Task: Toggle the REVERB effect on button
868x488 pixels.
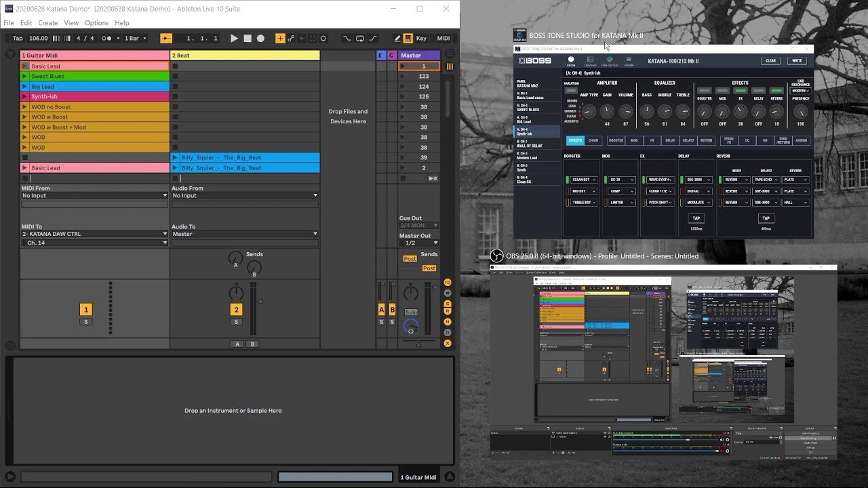Action: pyautogui.click(x=776, y=90)
